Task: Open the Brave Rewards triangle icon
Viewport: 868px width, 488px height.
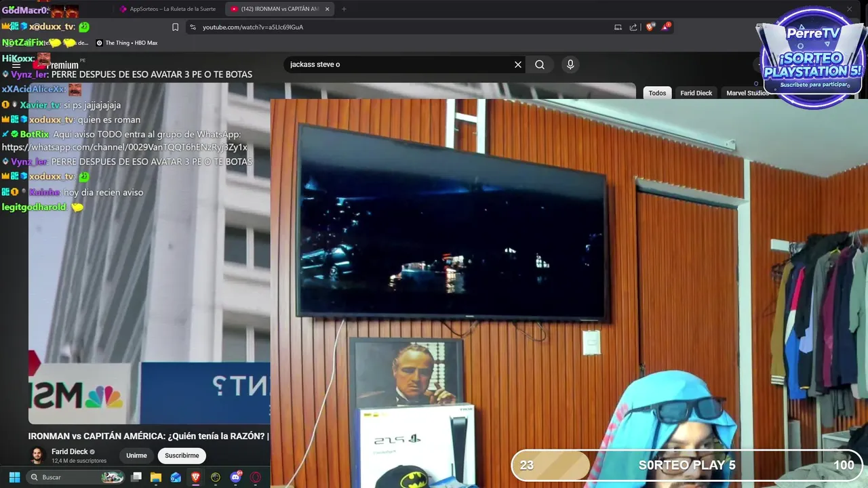Action: click(667, 27)
